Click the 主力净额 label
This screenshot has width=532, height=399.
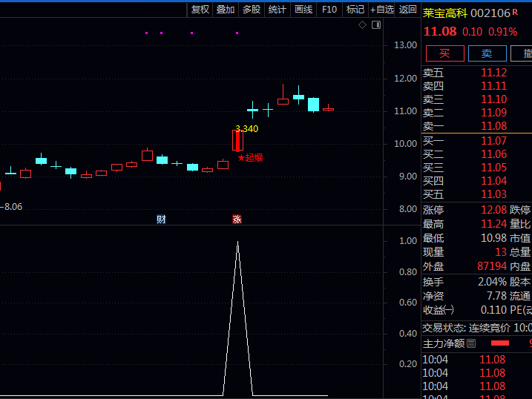pos(444,343)
